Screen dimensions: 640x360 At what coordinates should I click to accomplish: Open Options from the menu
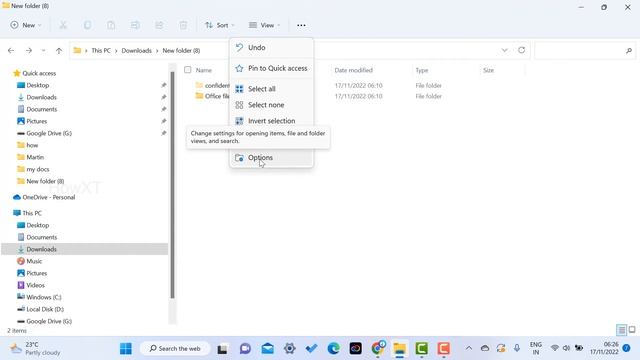[x=271, y=158]
